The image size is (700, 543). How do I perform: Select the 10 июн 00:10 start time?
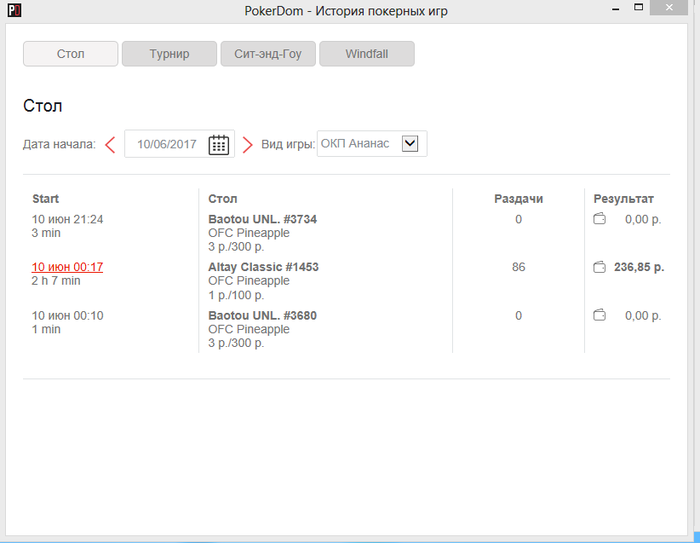[67, 316]
